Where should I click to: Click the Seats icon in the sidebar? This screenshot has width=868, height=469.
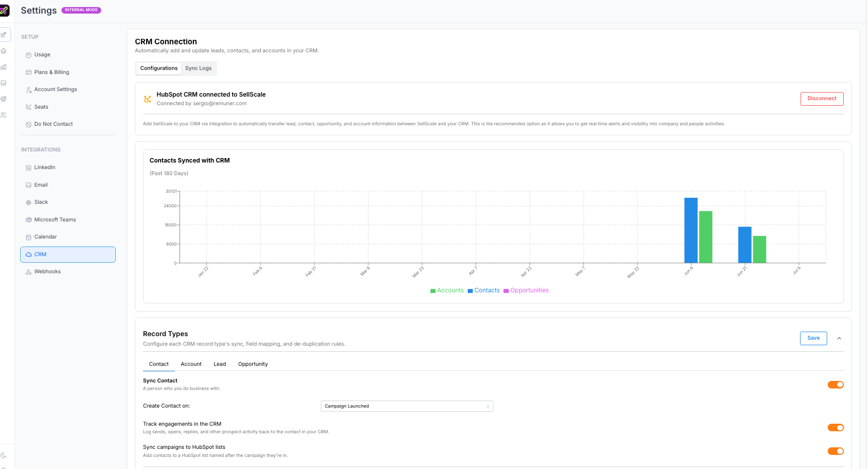29,107
